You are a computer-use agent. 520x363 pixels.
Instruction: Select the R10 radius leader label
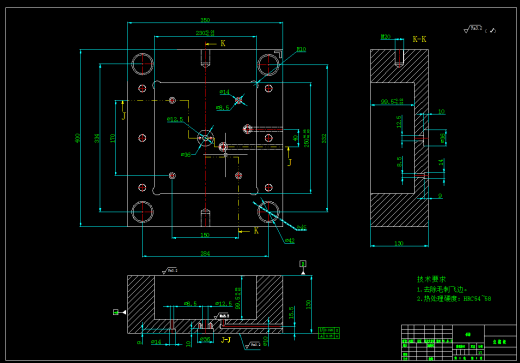(x=301, y=49)
